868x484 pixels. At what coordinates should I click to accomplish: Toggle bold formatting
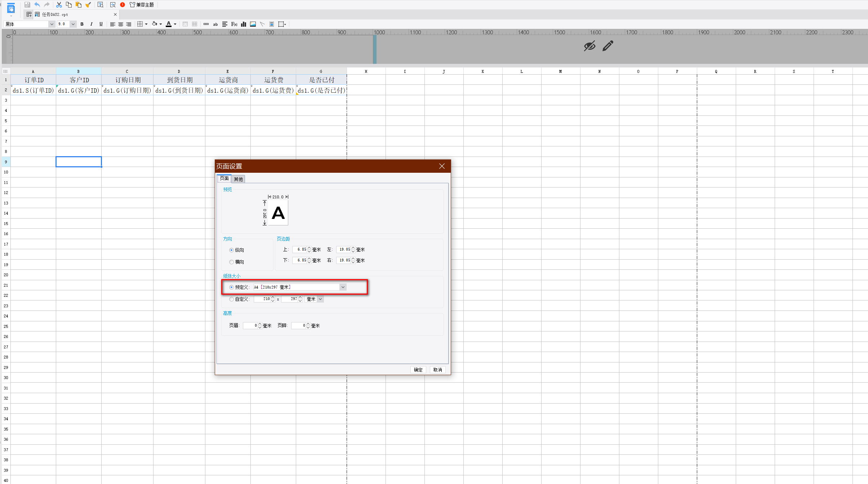point(82,24)
